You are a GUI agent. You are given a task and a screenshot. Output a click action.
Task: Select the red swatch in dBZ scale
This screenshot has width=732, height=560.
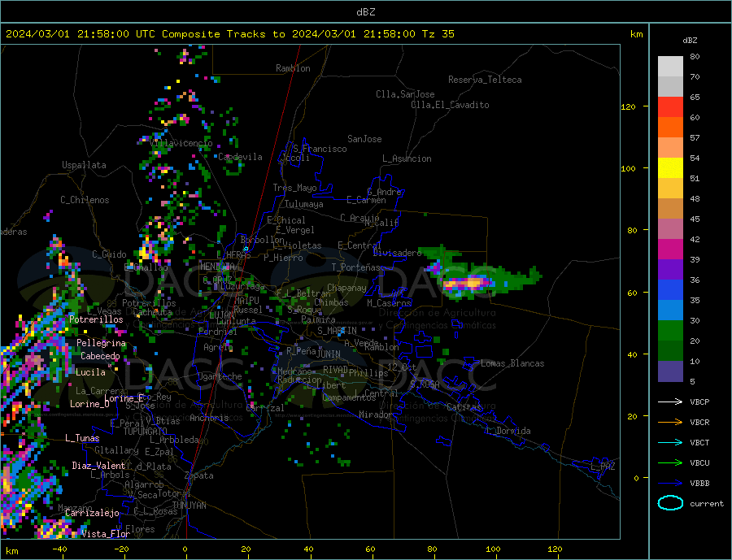(x=670, y=106)
